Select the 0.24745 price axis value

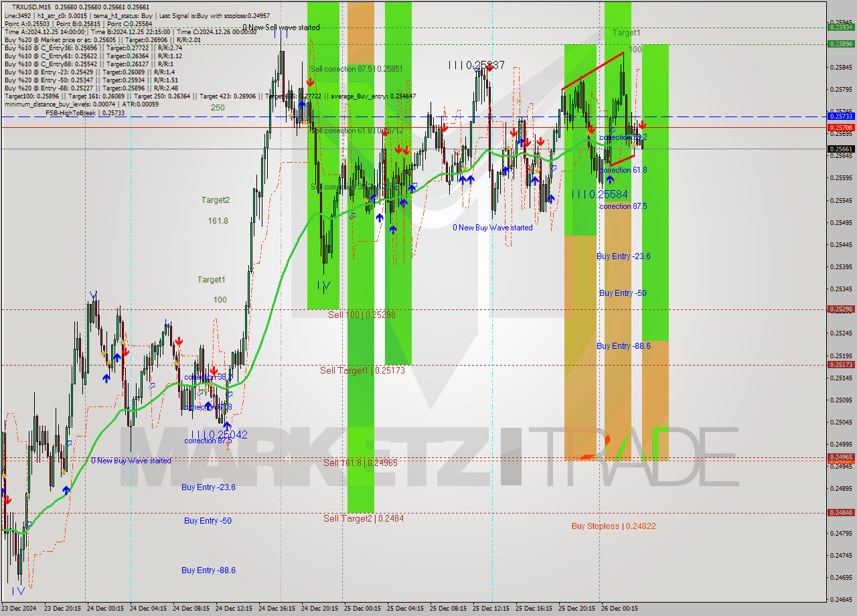coord(841,556)
